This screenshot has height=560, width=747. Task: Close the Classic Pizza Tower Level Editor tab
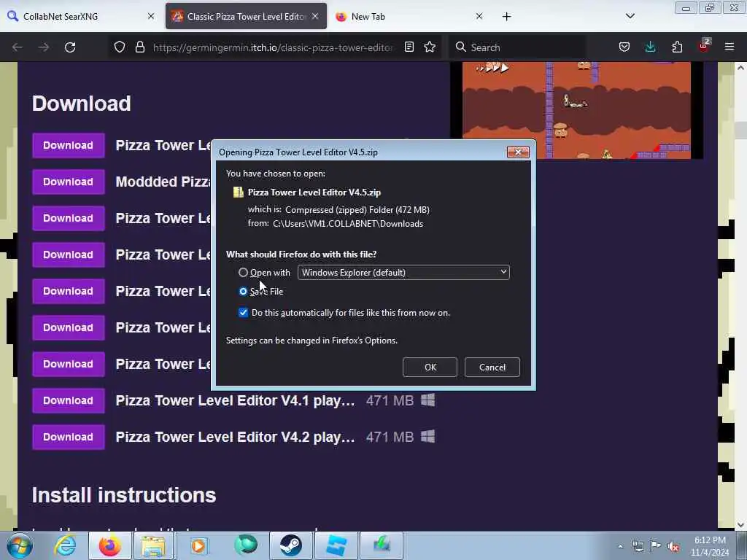coord(315,16)
